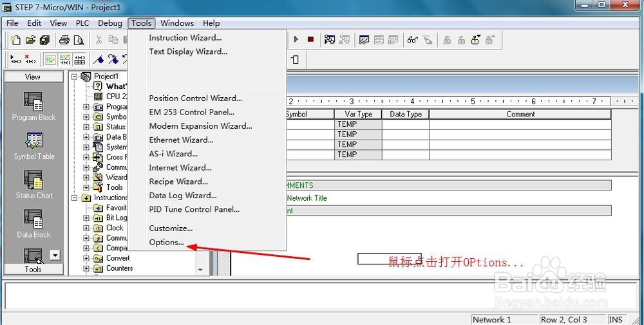The width and height of the screenshot is (644, 325).
Task: Open the Help menu
Action: pyautogui.click(x=211, y=23)
